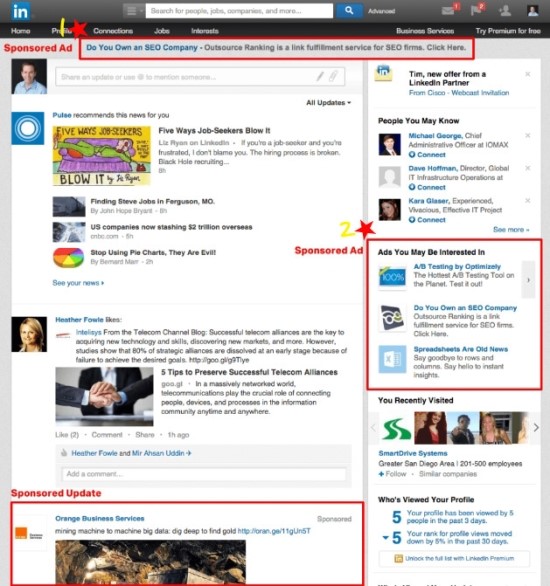550x586 pixels.
Task: Click Your profile has been viewed link
Action: 460,516
